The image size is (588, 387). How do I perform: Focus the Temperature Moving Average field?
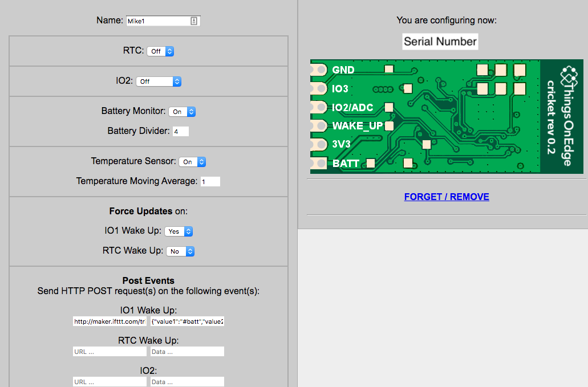click(210, 182)
